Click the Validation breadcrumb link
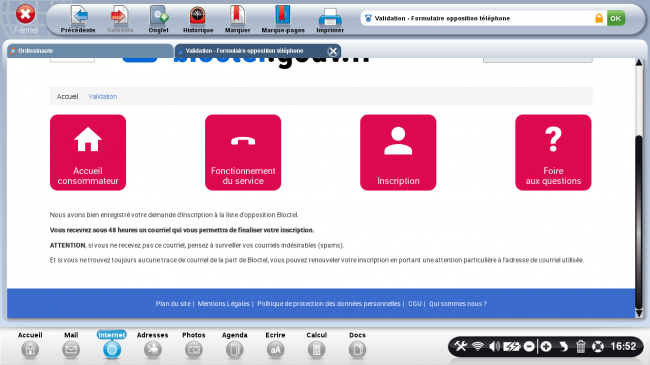650x365 pixels. point(102,97)
